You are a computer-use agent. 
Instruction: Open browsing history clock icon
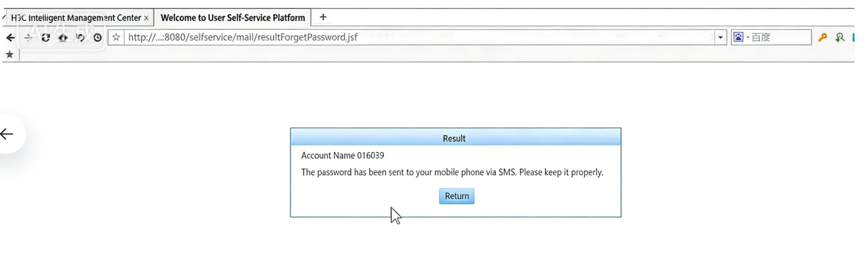98,38
